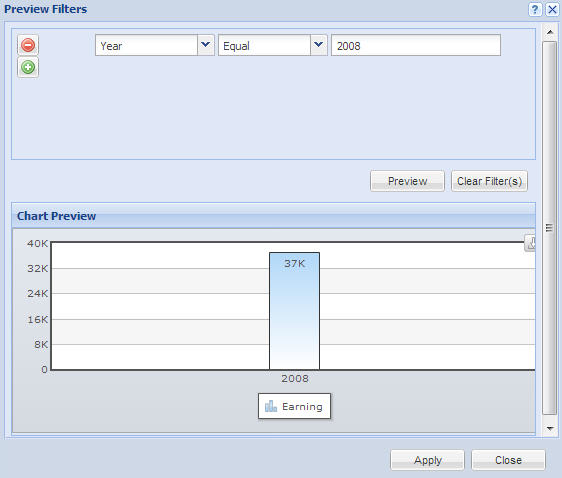Expand the Year field dropdown arrow
Viewport: 562px width, 478px height.
(206, 45)
